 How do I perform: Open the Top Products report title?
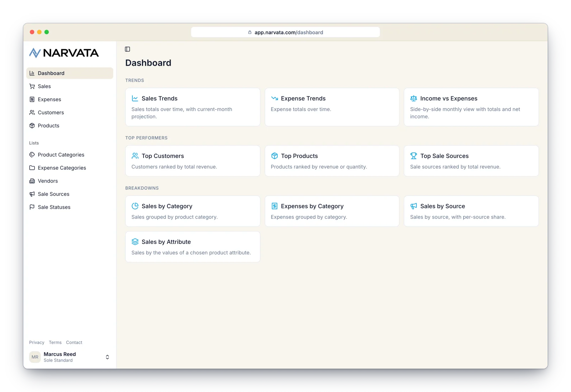click(299, 156)
